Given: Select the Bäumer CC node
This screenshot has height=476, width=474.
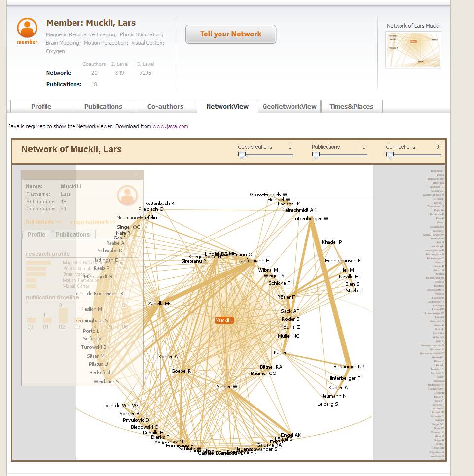Looking at the screenshot, I should tap(263, 373).
